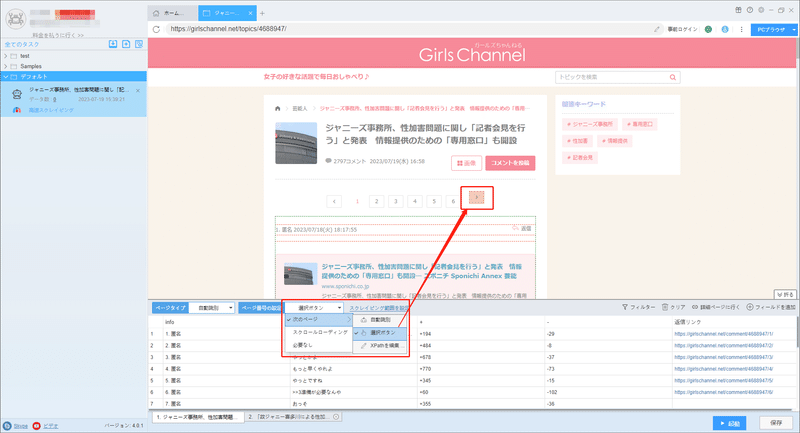The width and height of the screenshot is (800, 433).
Task: Collapse the デフォルト folder
Action: [6, 77]
